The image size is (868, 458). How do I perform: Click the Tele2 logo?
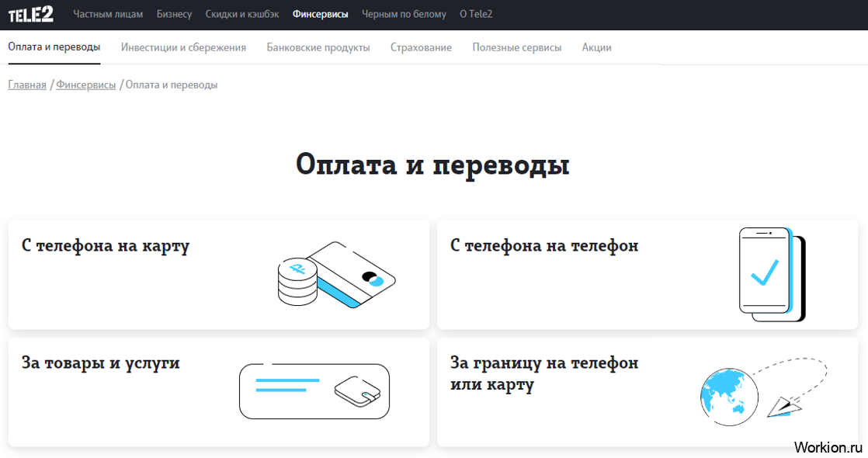31,14
